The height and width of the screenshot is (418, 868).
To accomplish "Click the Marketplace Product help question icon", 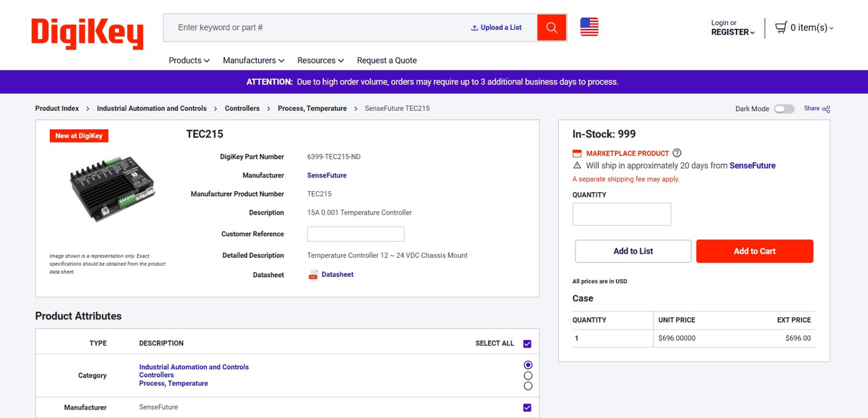I will pos(677,153).
